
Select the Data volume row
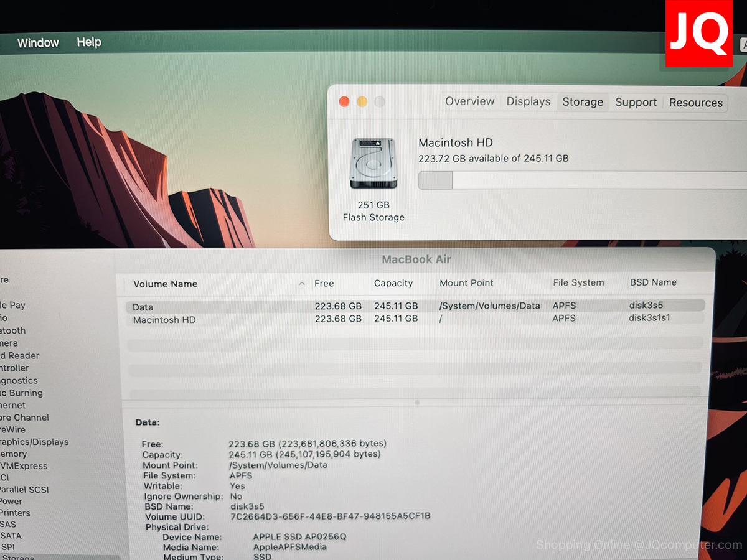[x=415, y=306]
